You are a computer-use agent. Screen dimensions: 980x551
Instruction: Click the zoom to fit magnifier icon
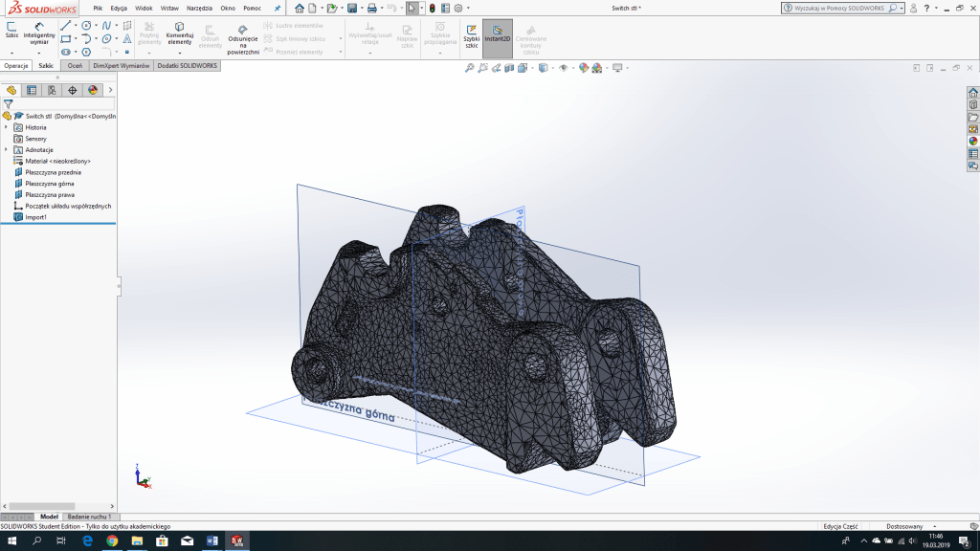click(470, 68)
